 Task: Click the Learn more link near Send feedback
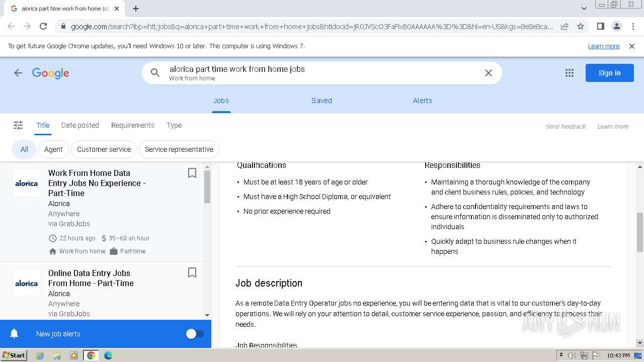(x=613, y=127)
